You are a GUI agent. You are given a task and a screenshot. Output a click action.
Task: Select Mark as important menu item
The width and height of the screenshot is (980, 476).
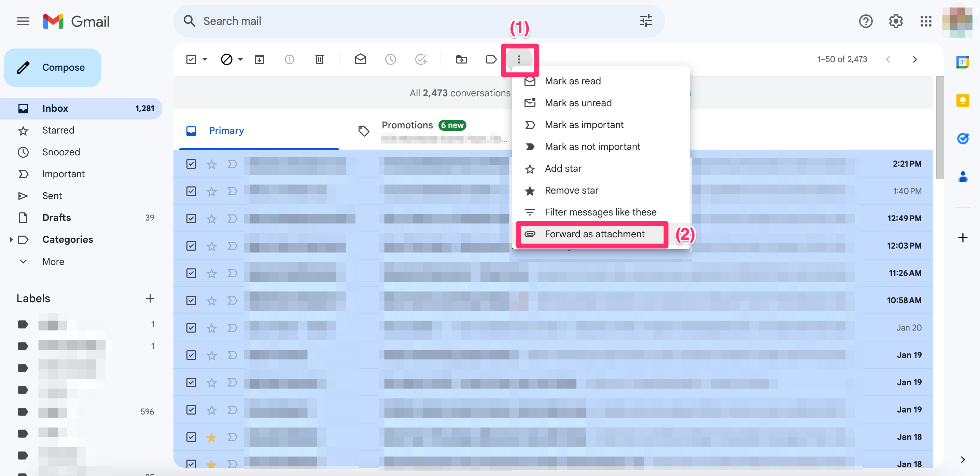[601, 125]
